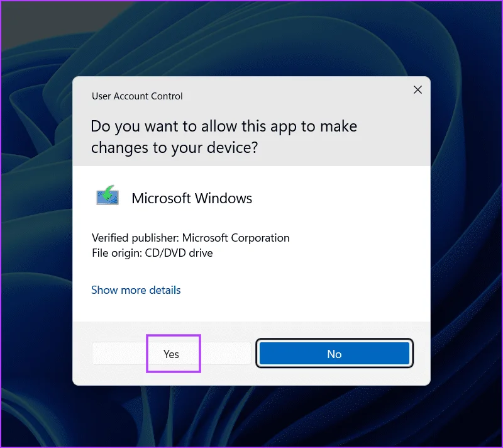Close the User Account Control dialog

pos(417,90)
